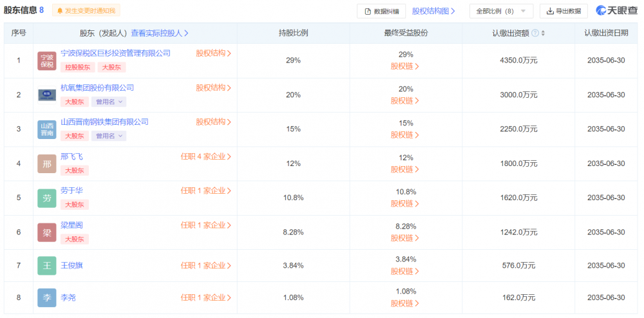Open 任职 1 家企业 for 王俊旗
The image size is (644, 318).
click(x=206, y=265)
